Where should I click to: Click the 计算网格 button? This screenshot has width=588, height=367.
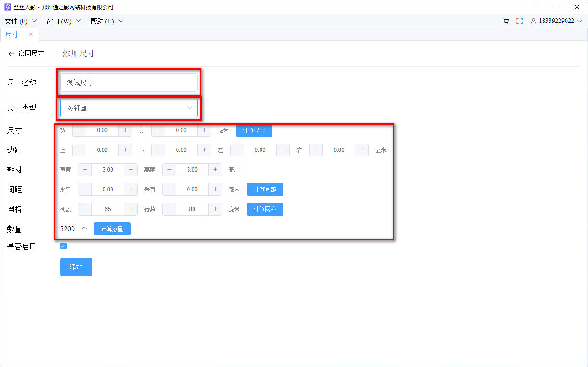[265, 209]
